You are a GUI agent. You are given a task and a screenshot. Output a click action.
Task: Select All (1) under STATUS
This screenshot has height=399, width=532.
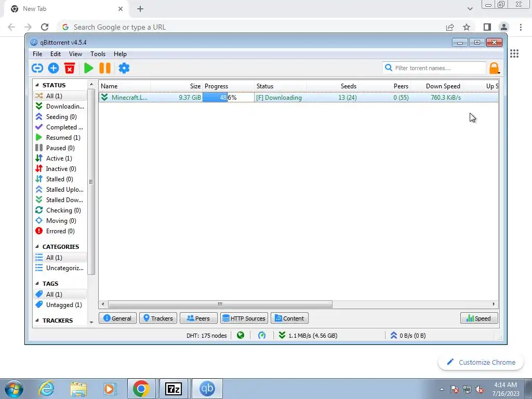click(60, 96)
